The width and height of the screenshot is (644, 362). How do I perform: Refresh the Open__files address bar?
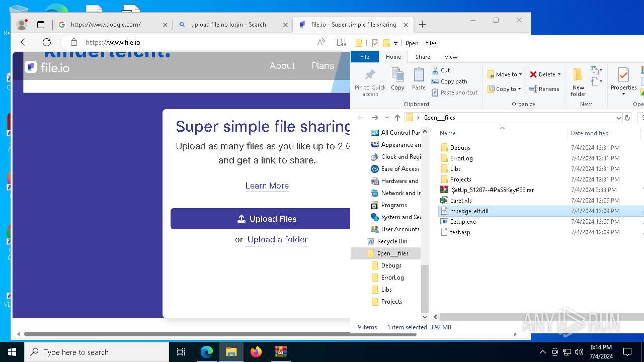[x=627, y=118]
